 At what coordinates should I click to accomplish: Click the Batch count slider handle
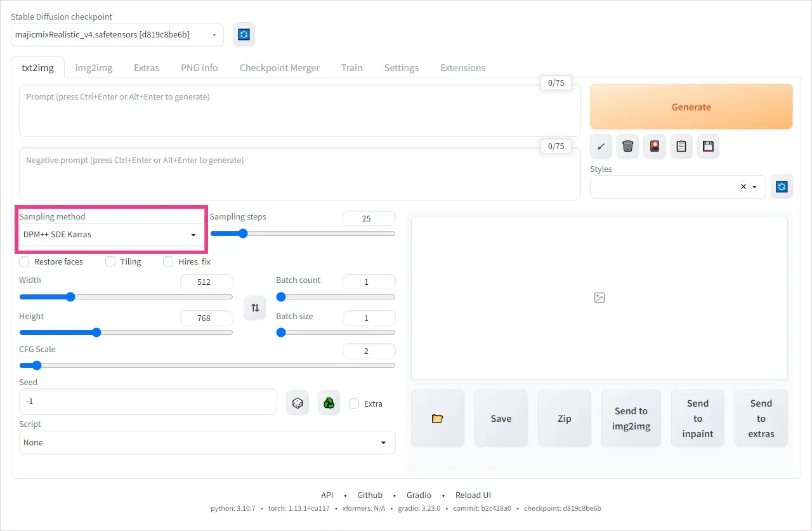coord(281,297)
